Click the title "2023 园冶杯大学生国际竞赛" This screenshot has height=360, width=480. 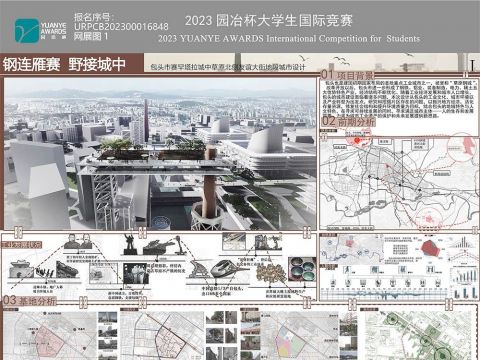(x=269, y=21)
